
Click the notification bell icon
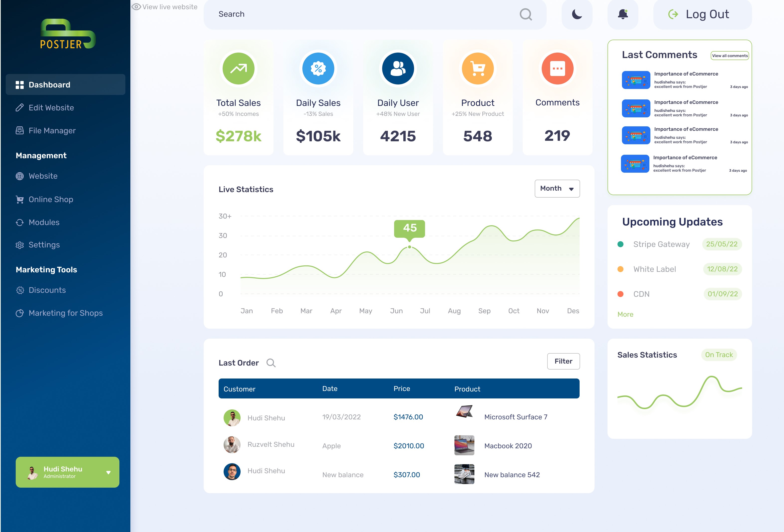(623, 14)
